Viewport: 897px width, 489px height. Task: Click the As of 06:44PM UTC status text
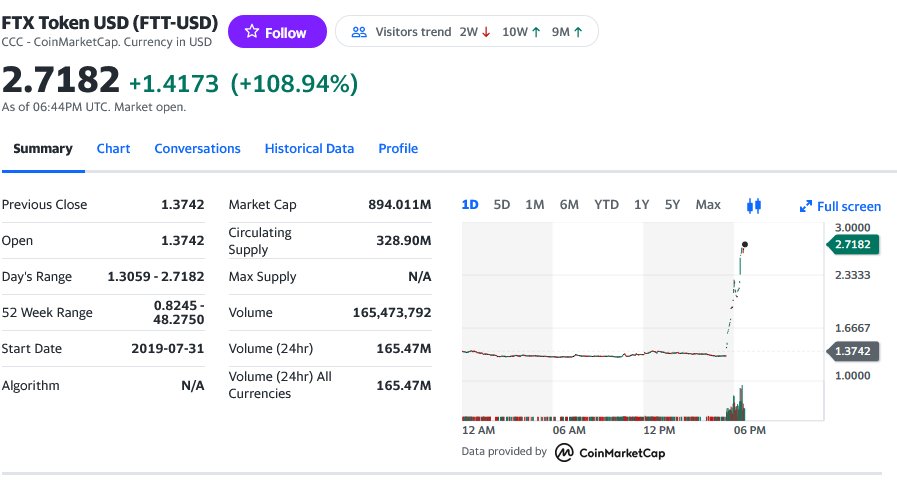click(x=94, y=107)
